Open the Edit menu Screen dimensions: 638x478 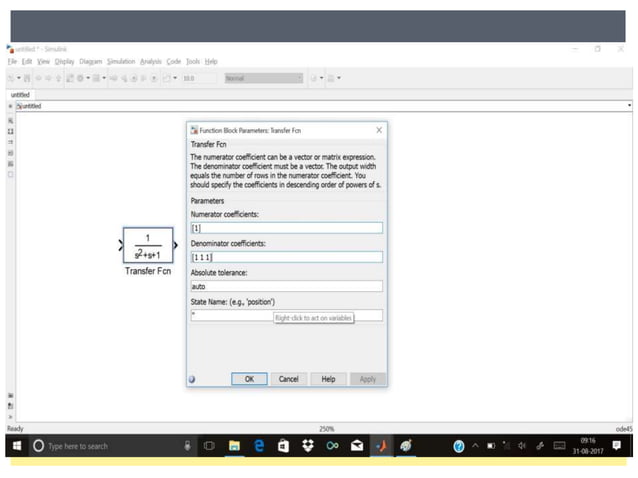(x=27, y=61)
